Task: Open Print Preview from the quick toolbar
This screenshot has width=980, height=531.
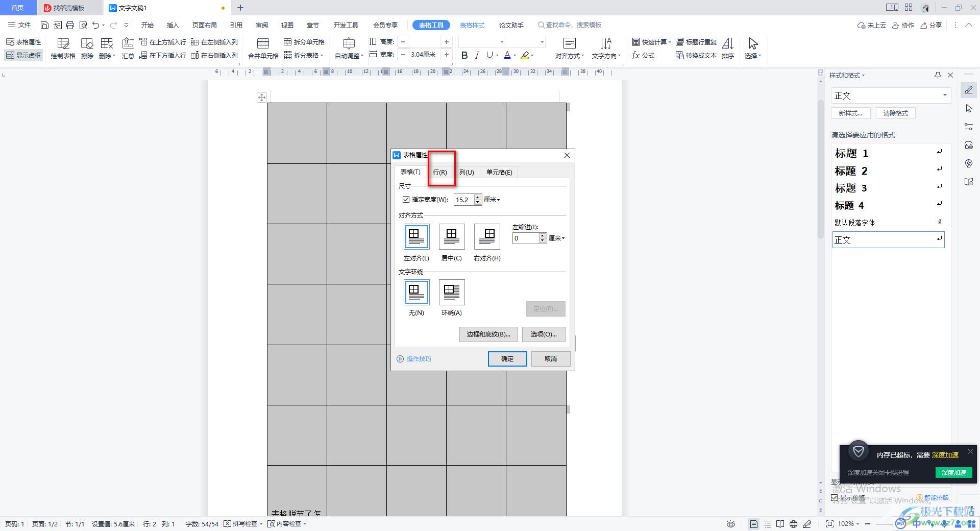Action: pyautogui.click(x=83, y=25)
